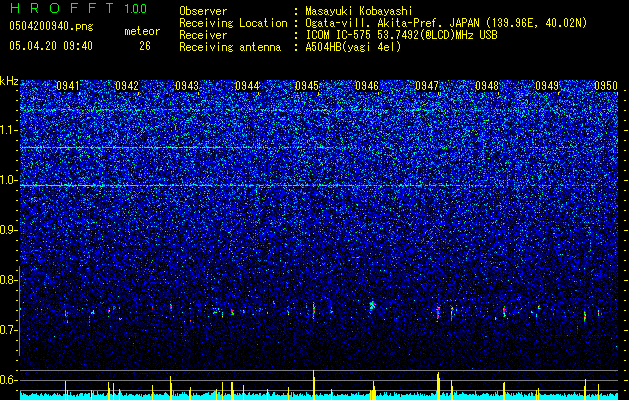Click the tallest yellow intensity spike below 0945
The image size is (629, 400).
(x=313, y=385)
